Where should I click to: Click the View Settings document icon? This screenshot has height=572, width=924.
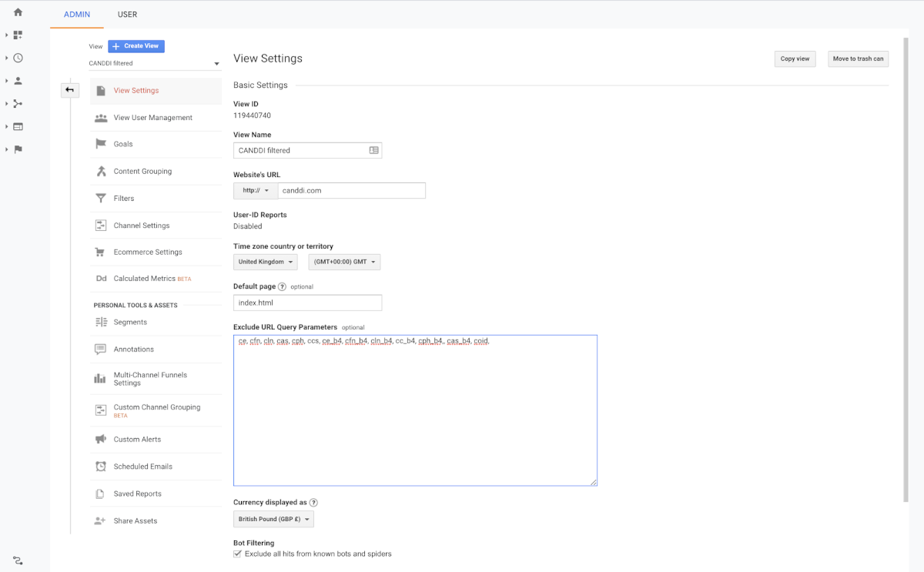point(100,91)
